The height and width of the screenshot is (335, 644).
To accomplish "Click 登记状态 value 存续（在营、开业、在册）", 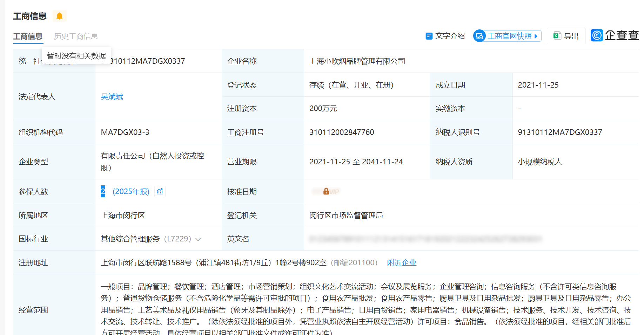I will [353, 85].
